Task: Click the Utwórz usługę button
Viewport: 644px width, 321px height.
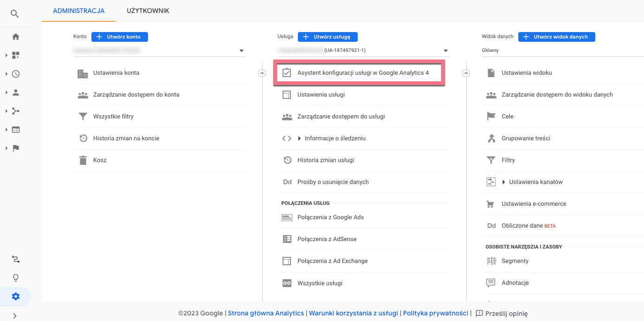Action: click(x=328, y=37)
